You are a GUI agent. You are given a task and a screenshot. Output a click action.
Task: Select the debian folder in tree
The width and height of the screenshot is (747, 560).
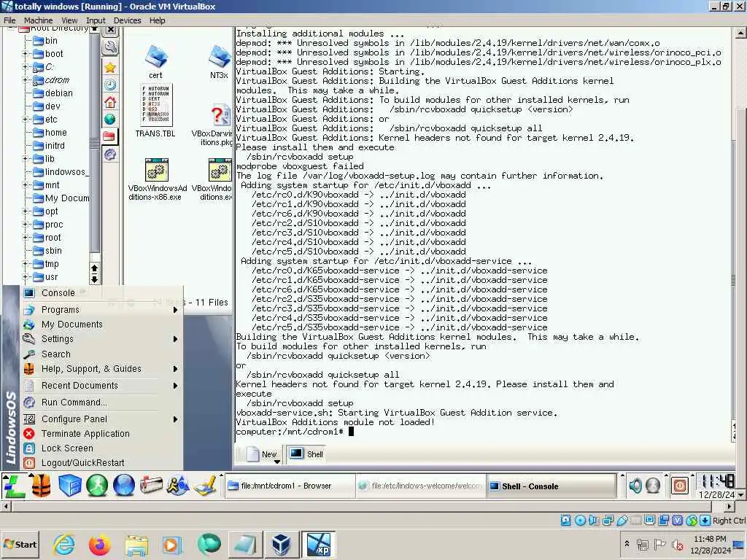coord(53,93)
